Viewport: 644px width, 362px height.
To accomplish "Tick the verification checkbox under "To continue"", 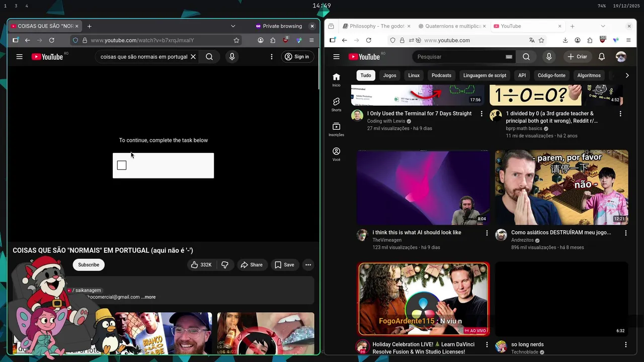I will pos(122,165).
